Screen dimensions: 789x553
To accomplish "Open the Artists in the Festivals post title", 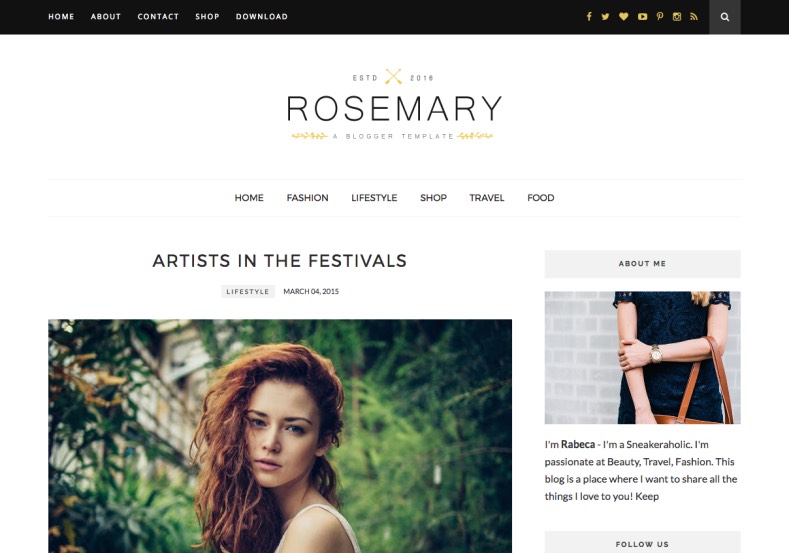I will (x=279, y=261).
